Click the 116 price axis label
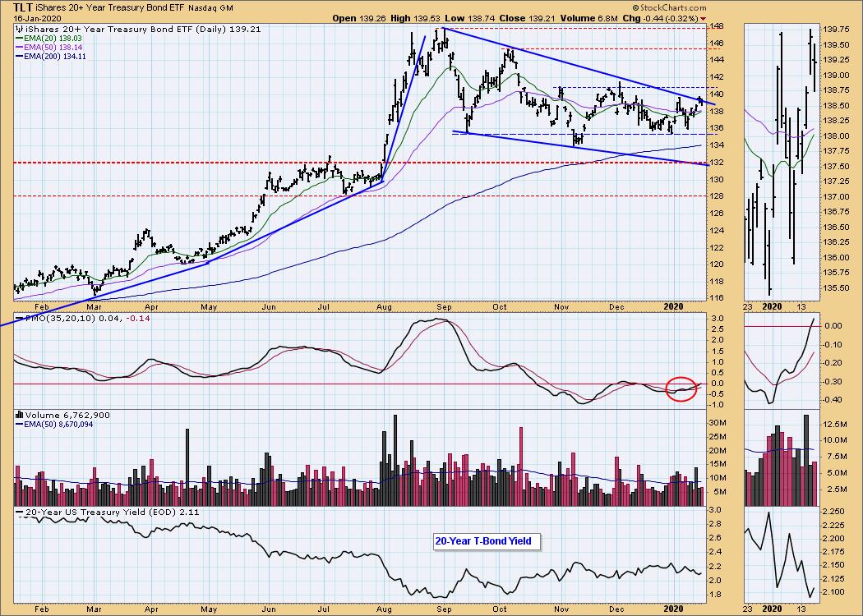The image size is (863, 616). 717,298
